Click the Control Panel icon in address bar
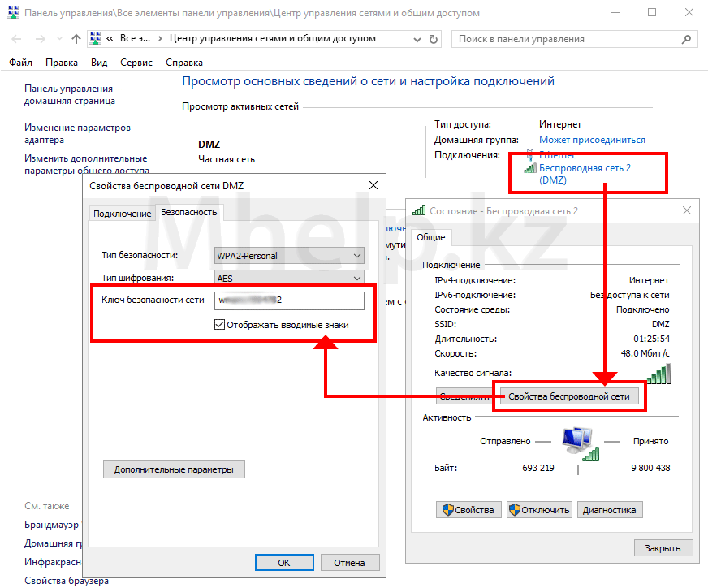Image resolution: width=708 pixels, height=588 pixels. click(96, 39)
